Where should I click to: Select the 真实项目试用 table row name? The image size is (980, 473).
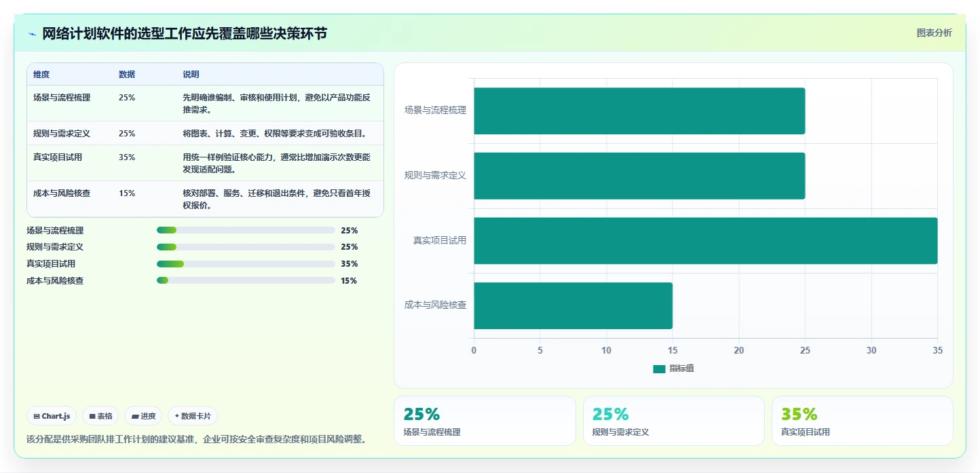coord(58,157)
